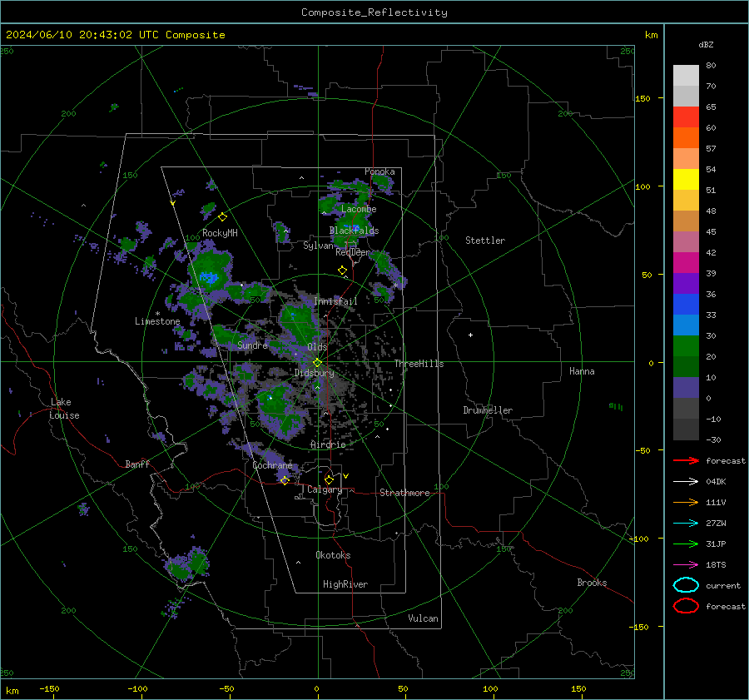The width and height of the screenshot is (749, 700).
Task: Click the 100 tick on right axis
Action: click(642, 186)
